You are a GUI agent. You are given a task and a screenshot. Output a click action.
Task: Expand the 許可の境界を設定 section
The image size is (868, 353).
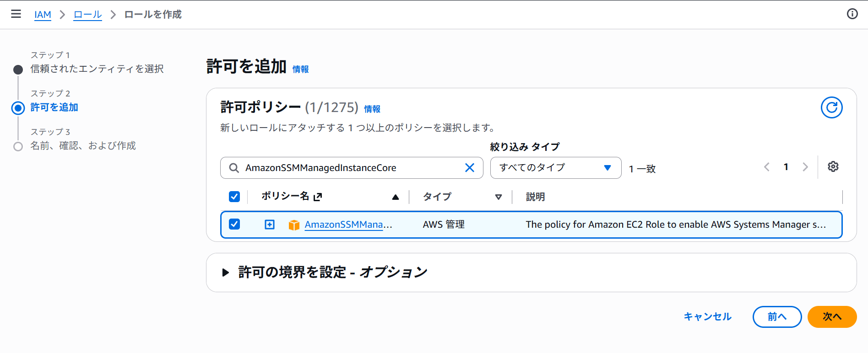pos(225,273)
